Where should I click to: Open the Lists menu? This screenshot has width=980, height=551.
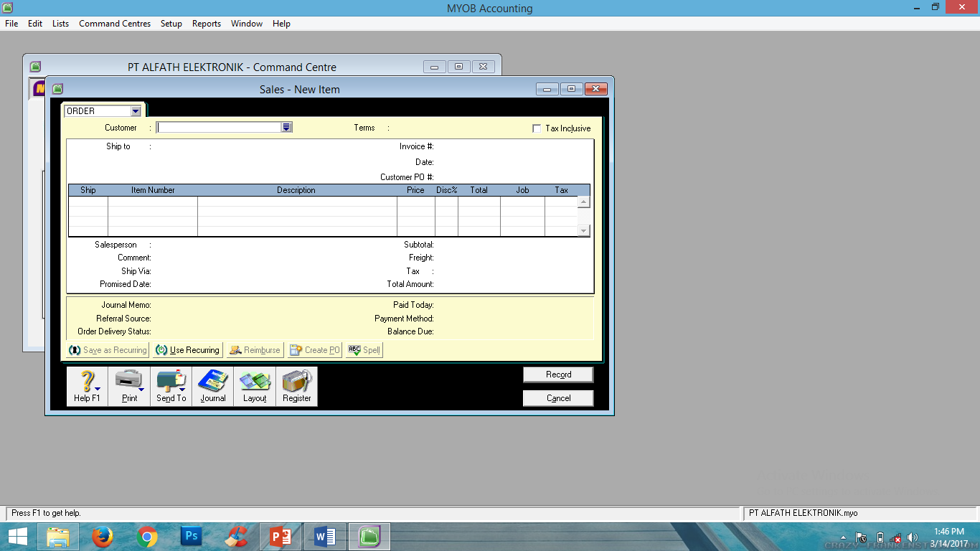pyautogui.click(x=60, y=24)
